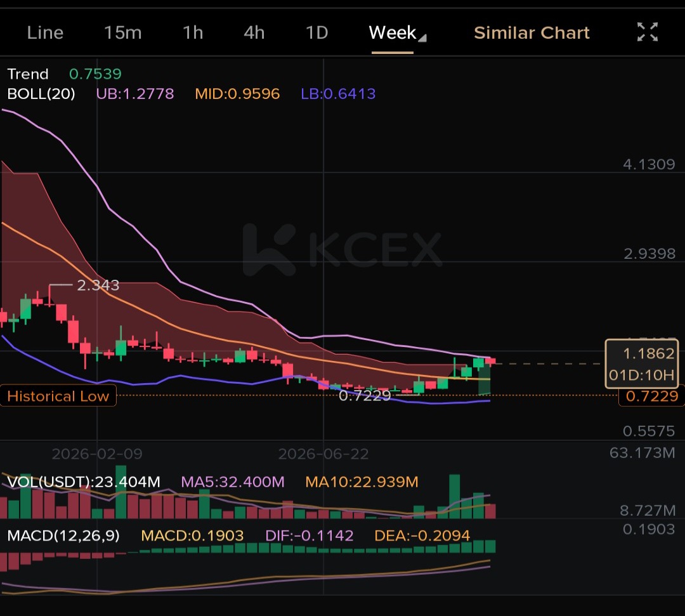This screenshot has width=685, height=616.
Task: Click the 0.7229 low price marker on chart
Action: coord(365,396)
